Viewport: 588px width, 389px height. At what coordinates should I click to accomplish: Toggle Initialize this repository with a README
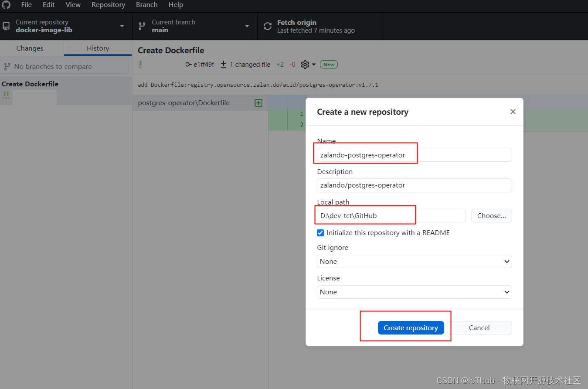(x=320, y=233)
